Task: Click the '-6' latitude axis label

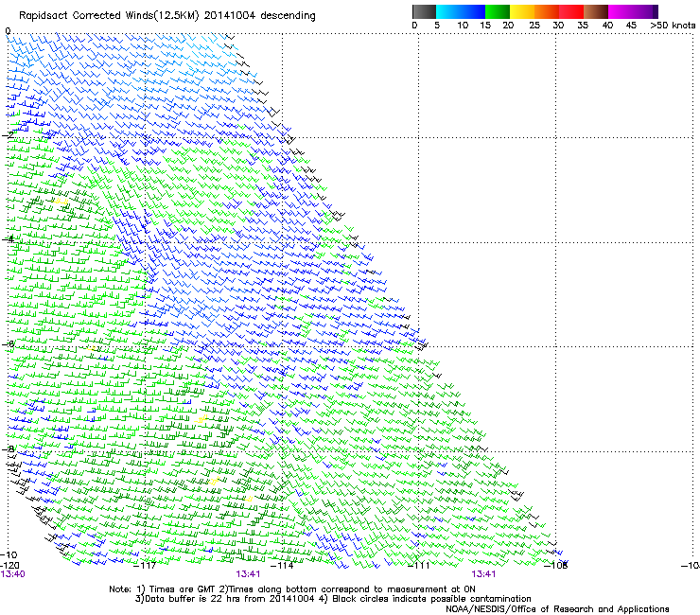Action: (8, 343)
